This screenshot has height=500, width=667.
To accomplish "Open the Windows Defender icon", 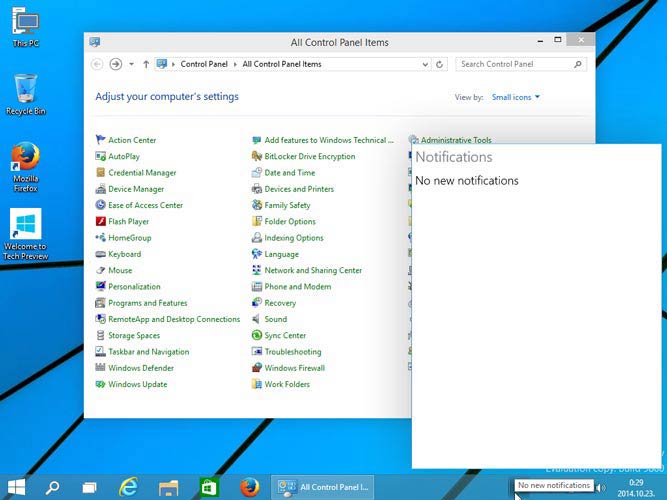I will [100, 368].
